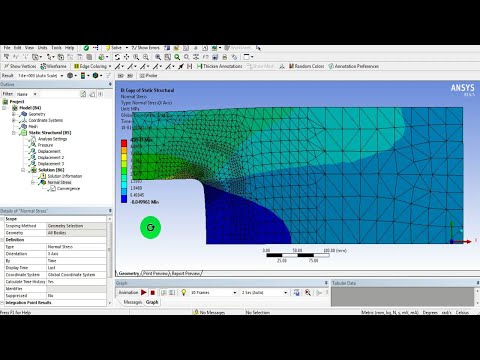
Task: Click the Orientation X Axis field
Action: pyautogui.click(x=76, y=254)
